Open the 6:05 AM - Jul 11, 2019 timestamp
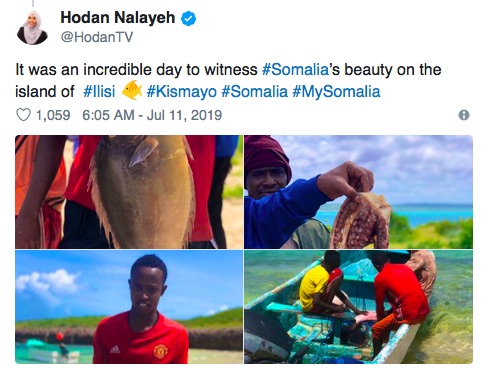The width and height of the screenshot is (488, 373). 152,115
